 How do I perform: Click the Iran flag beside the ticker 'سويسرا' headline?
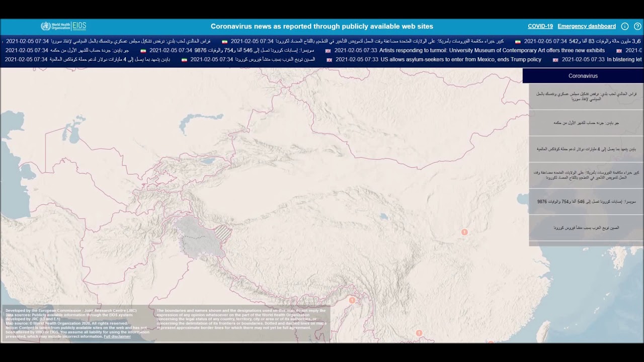pos(143,51)
